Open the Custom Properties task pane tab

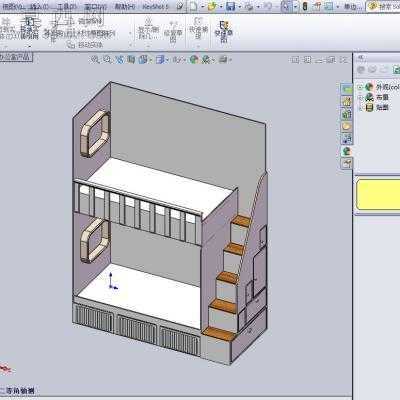pos(347,164)
